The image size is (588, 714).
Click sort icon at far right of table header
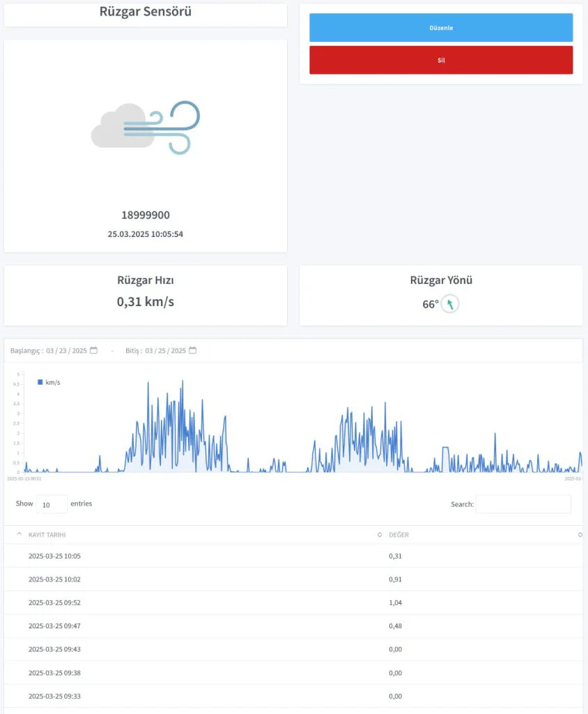click(580, 535)
